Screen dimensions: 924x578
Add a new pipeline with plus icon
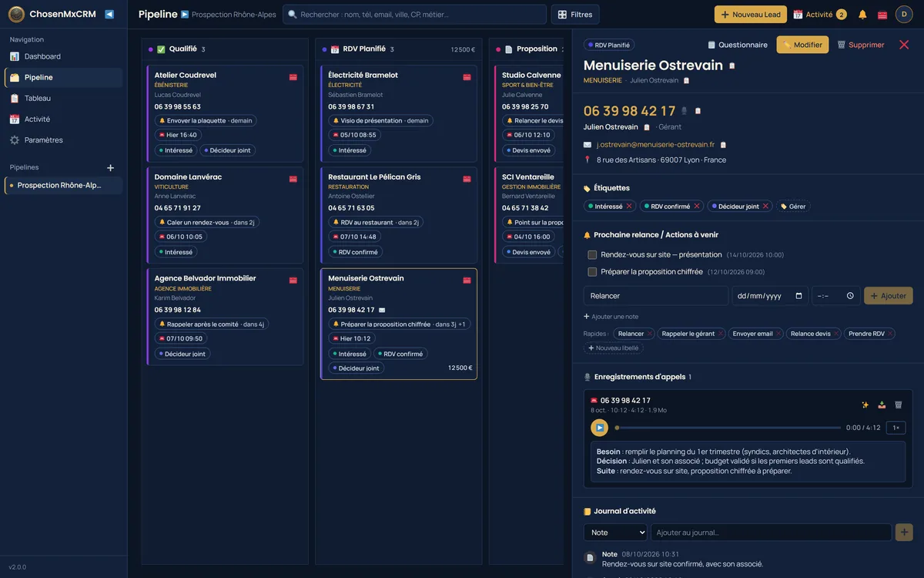click(110, 167)
